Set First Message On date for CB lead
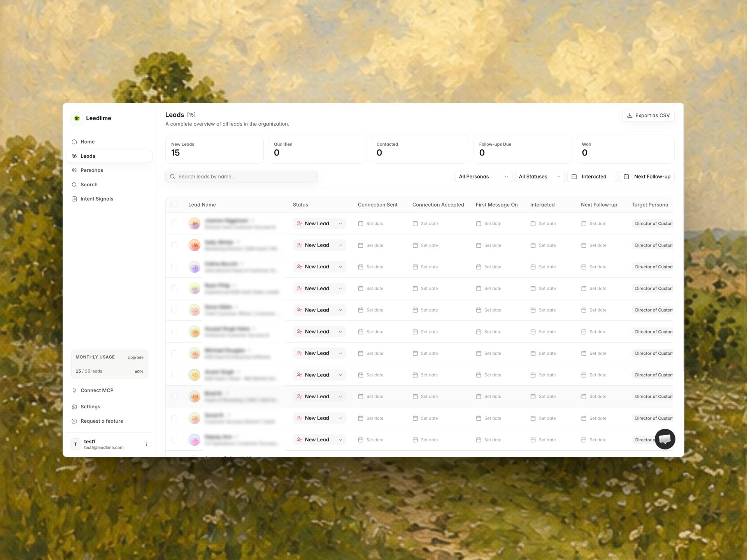747x560 pixels. [489, 267]
